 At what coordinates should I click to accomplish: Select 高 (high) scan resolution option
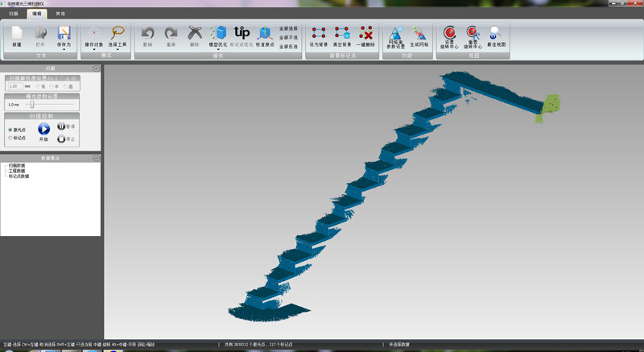pos(66,86)
